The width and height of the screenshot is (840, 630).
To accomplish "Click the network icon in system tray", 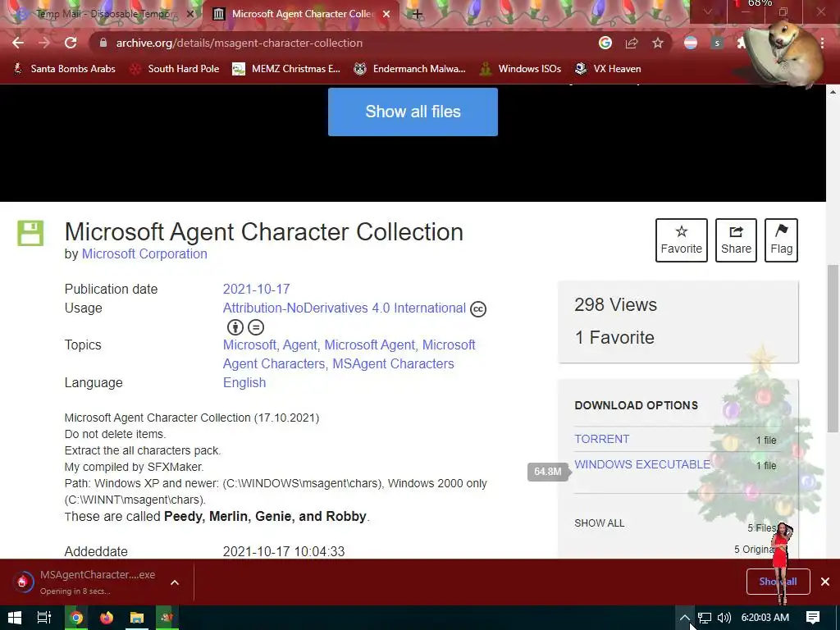I will (705, 618).
